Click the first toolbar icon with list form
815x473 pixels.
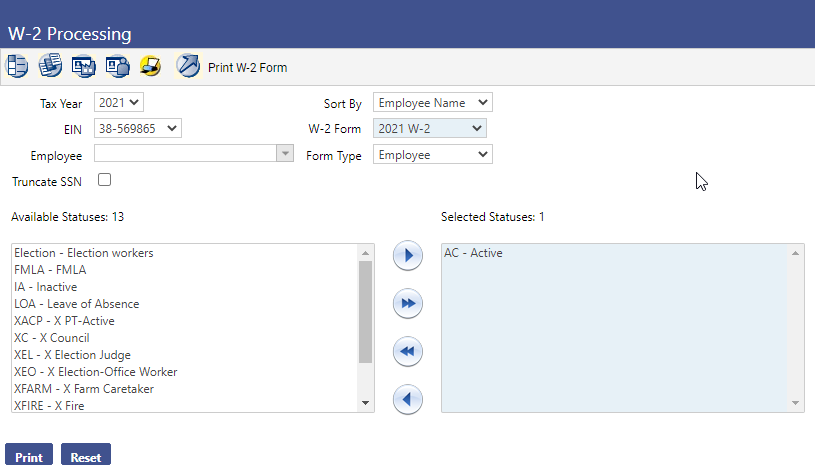(x=17, y=67)
